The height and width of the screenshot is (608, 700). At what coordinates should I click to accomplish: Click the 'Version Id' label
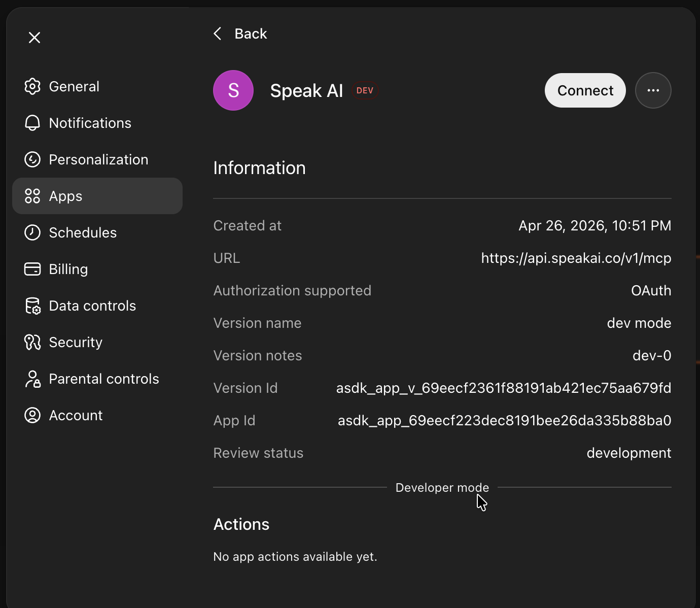tap(246, 388)
